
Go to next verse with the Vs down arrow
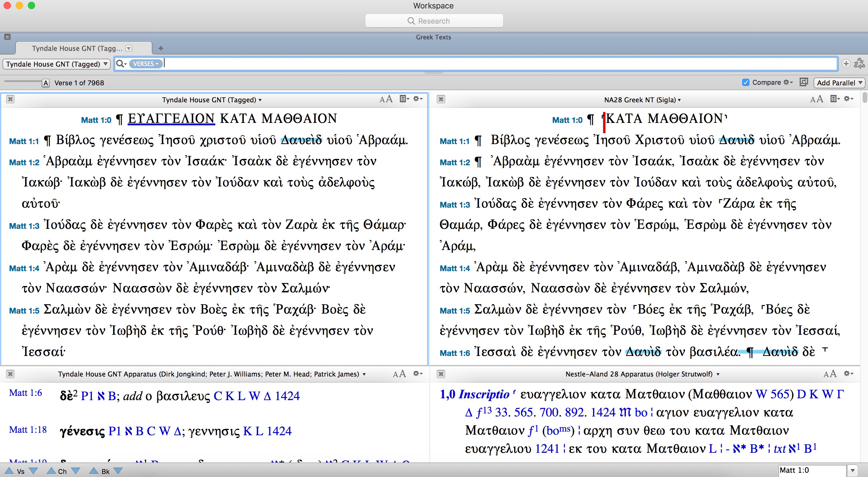(x=33, y=471)
